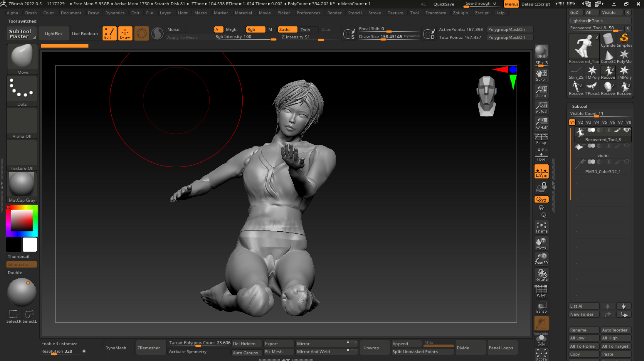Select the Scroll canvas tool
The width and height of the screenshot is (644, 361).
(541, 75)
